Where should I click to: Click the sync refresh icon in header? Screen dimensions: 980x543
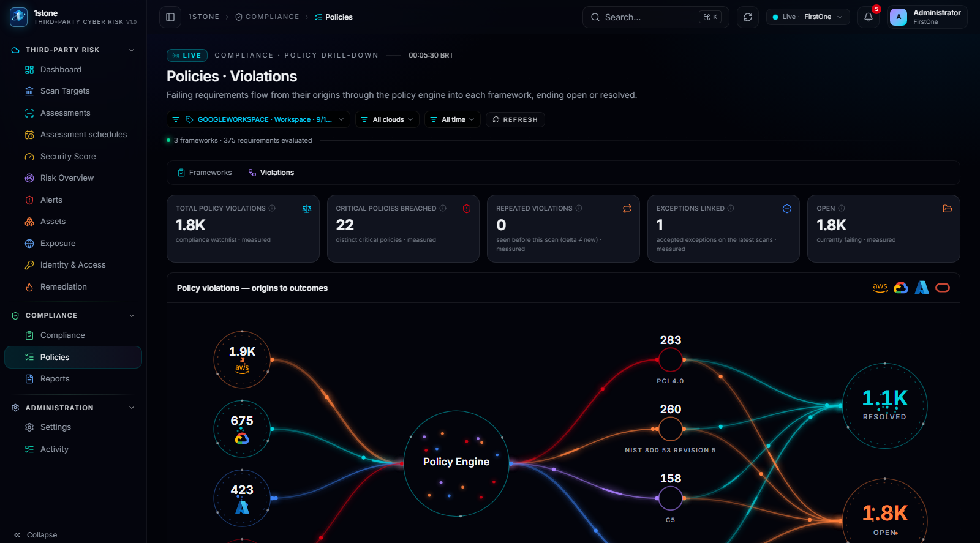pos(748,17)
